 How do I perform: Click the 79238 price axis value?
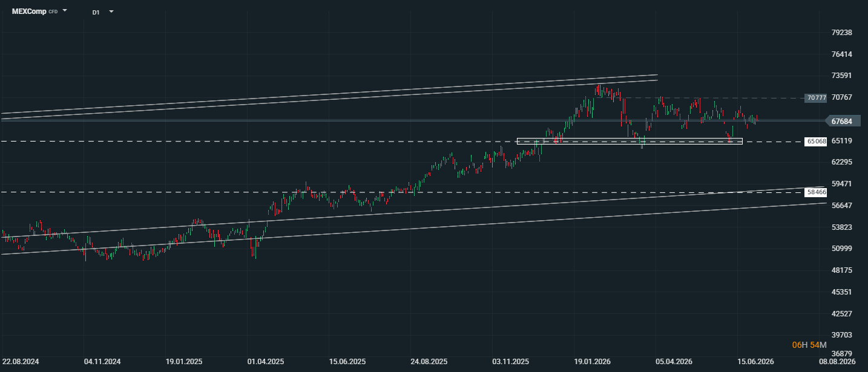[842, 33]
